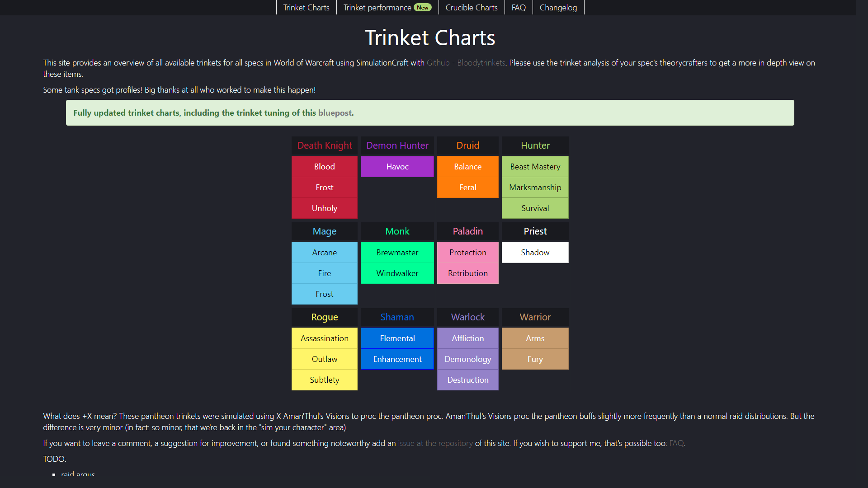Image resolution: width=868 pixels, height=488 pixels.
Task: Select Windwalker Monk spec
Action: (397, 273)
